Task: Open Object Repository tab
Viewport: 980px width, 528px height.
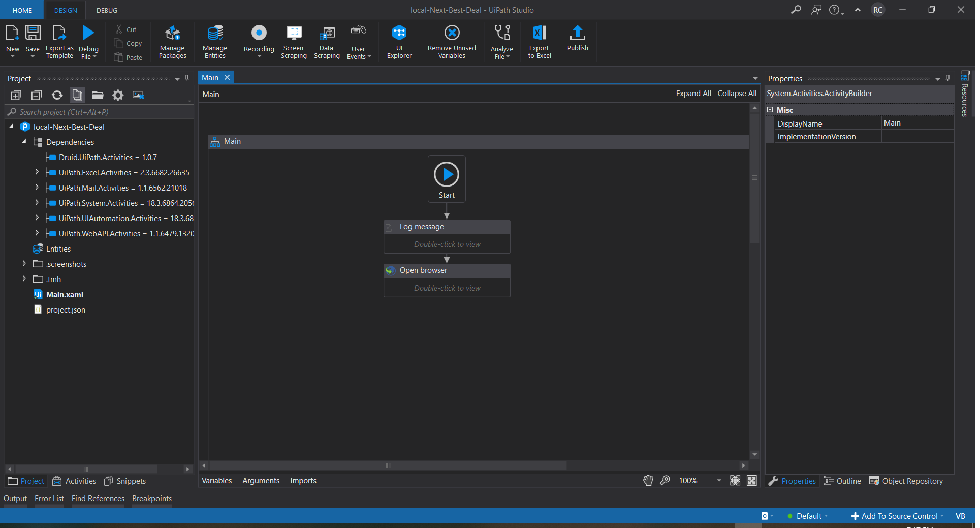Action: [906, 481]
